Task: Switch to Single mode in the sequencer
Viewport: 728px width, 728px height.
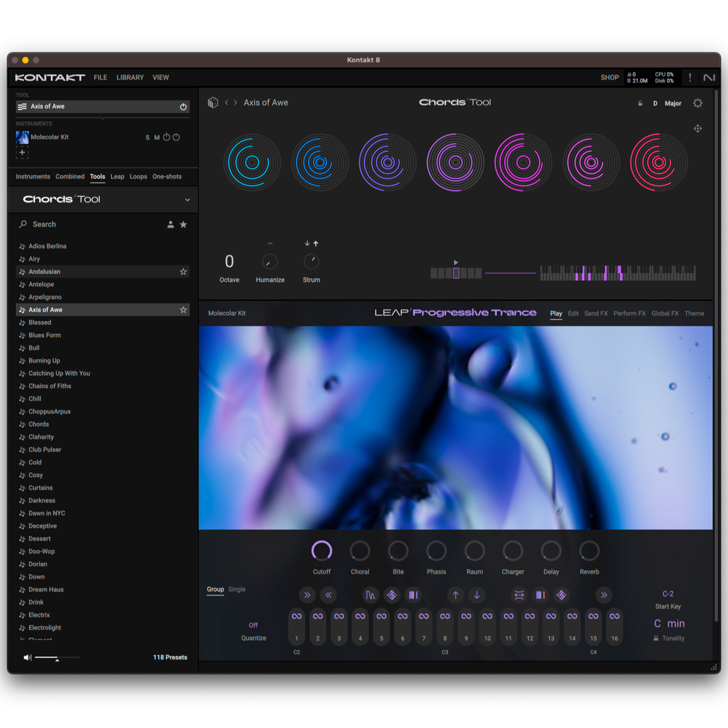Action: pyautogui.click(x=237, y=589)
